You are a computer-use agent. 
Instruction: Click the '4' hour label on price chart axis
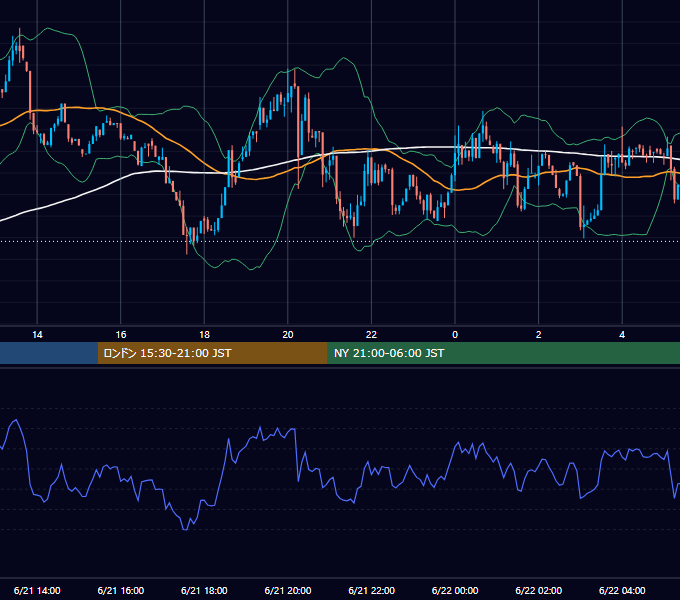click(x=622, y=335)
